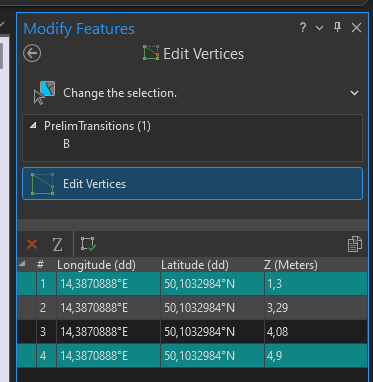
Task: Copy vertex table to clipboard
Action: pos(355,244)
